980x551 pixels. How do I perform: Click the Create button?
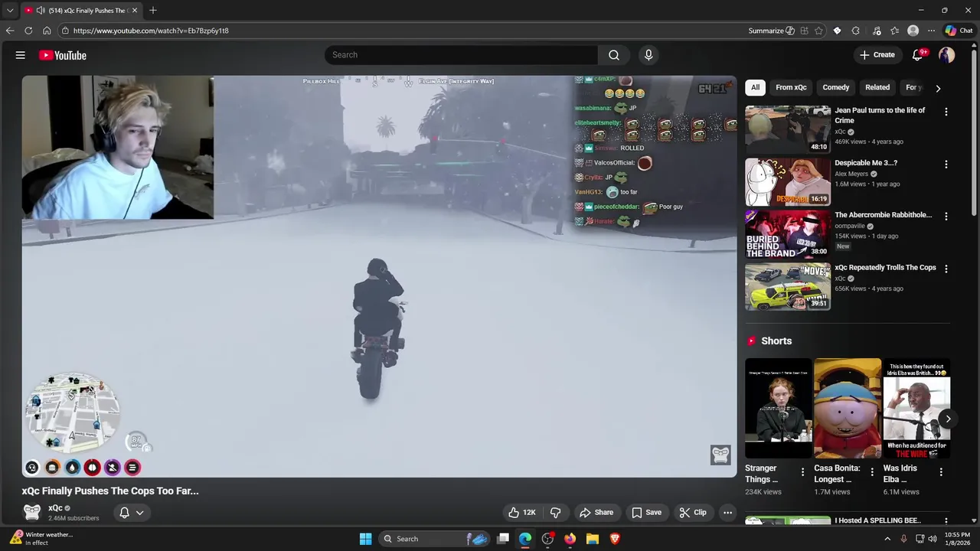(877, 55)
